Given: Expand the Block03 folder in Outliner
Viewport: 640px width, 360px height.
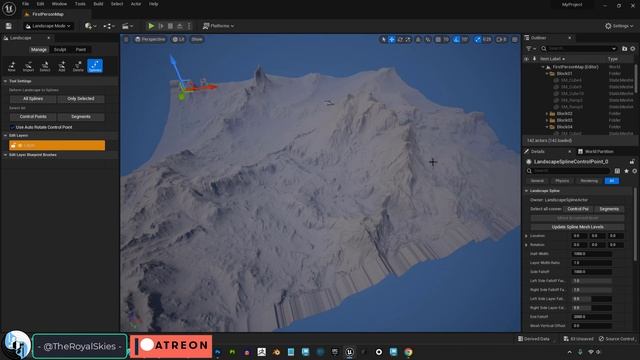Looking at the screenshot, I should tap(547, 120).
